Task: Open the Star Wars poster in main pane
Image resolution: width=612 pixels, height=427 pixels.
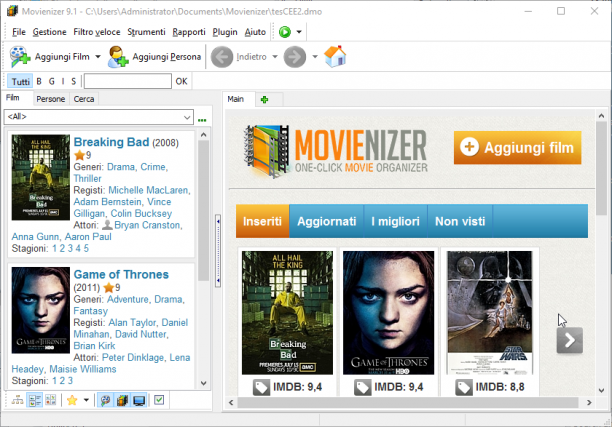Action: pyautogui.click(x=490, y=313)
